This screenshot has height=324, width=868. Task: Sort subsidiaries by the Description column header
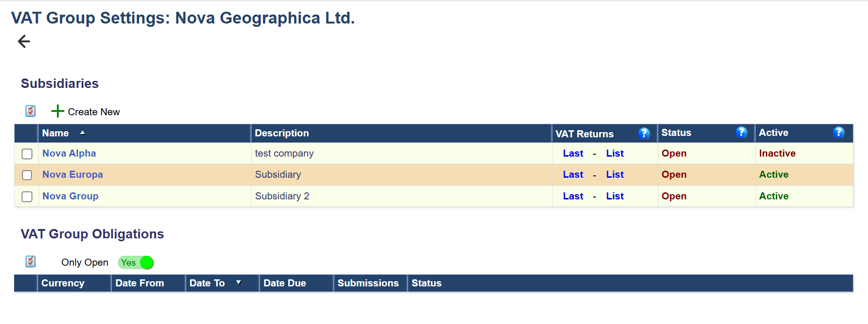(282, 133)
